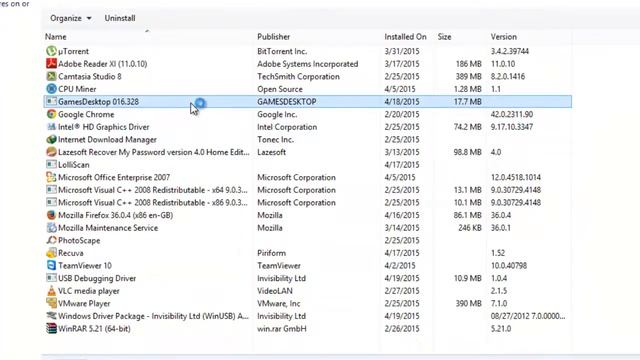This screenshot has height=360, width=640.
Task: Select the LolliScan name
Action: tap(73, 165)
